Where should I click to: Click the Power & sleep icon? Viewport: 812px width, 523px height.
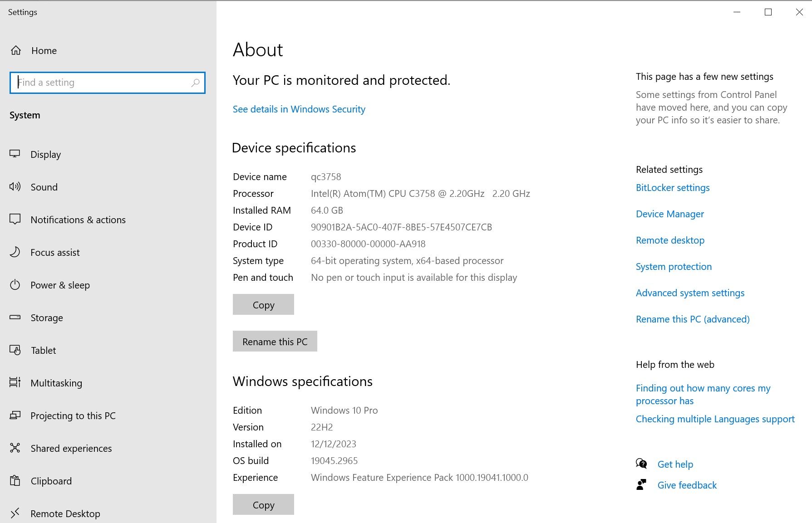(15, 285)
